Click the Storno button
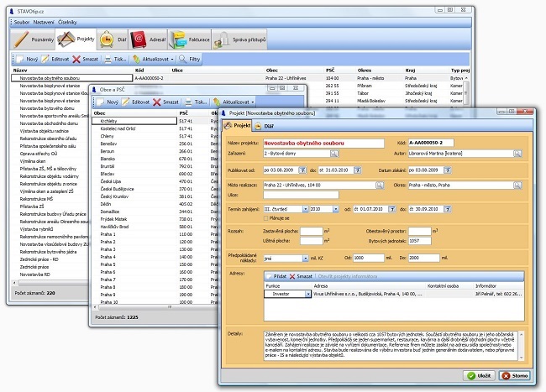Screen dimensions: 546x392 pos(516,374)
